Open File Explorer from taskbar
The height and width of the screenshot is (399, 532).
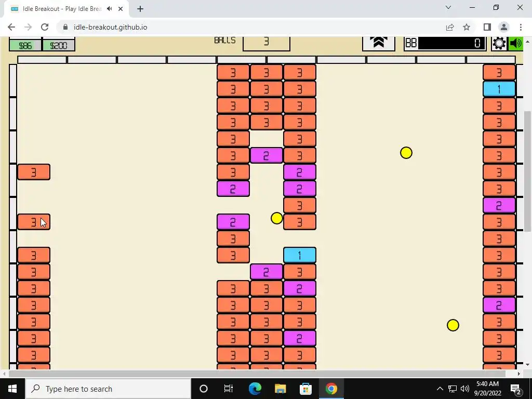(x=280, y=389)
